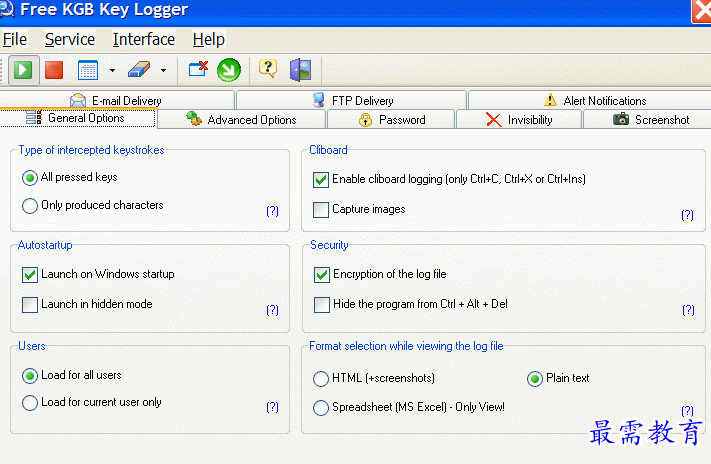
Task: Open the log calendar toolbar icon
Action: pyautogui.click(x=88, y=70)
